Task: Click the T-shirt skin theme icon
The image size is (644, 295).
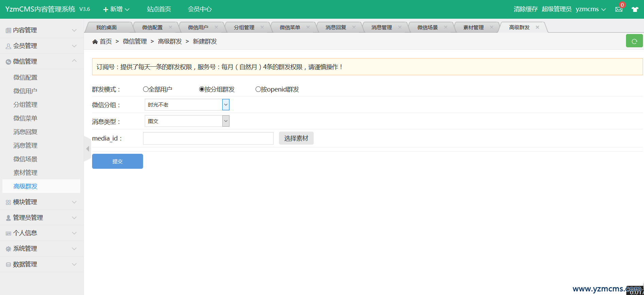Action: pyautogui.click(x=635, y=10)
